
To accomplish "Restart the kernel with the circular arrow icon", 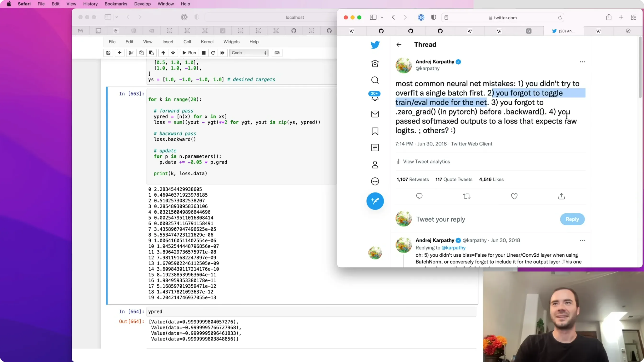I will click(x=213, y=53).
